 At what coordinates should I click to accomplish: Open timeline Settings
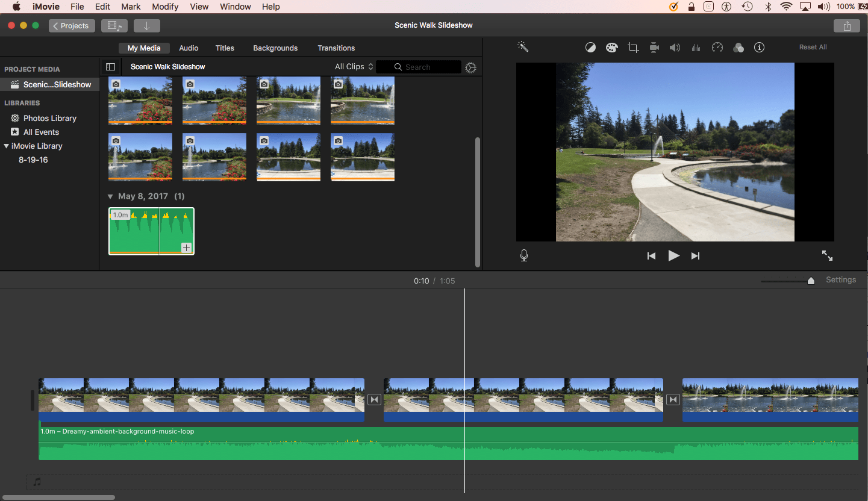click(x=840, y=280)
